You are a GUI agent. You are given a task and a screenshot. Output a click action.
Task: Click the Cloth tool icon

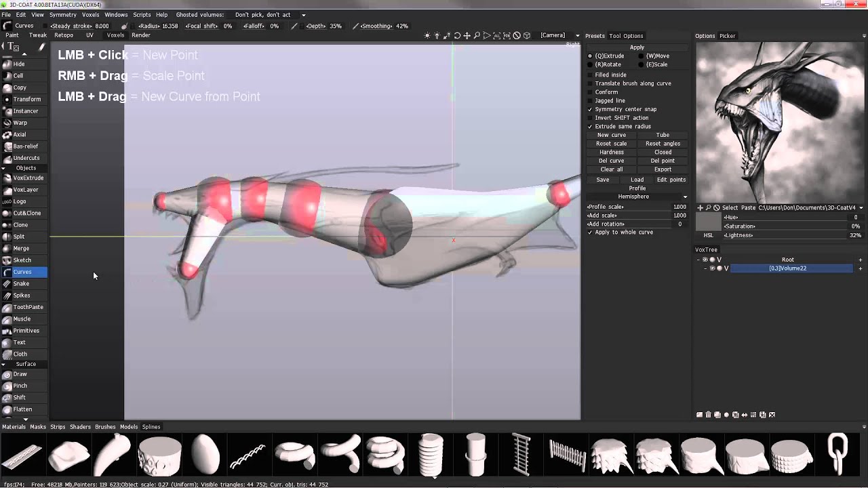tap(7, 354)
